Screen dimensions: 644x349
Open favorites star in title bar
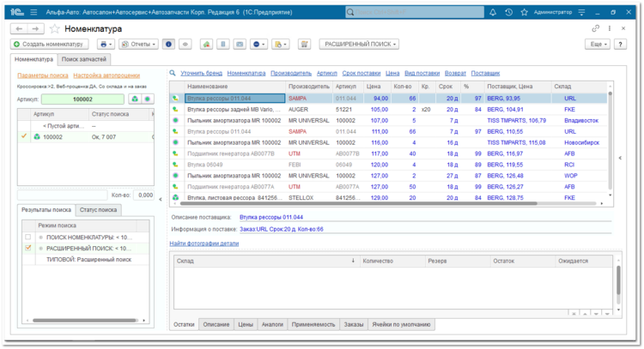(524, 12)
